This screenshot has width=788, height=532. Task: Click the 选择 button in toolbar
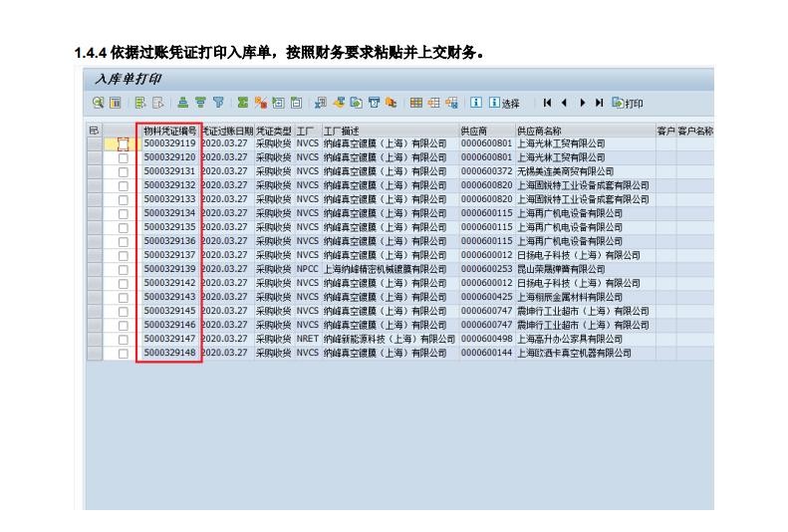pos(504,103)
